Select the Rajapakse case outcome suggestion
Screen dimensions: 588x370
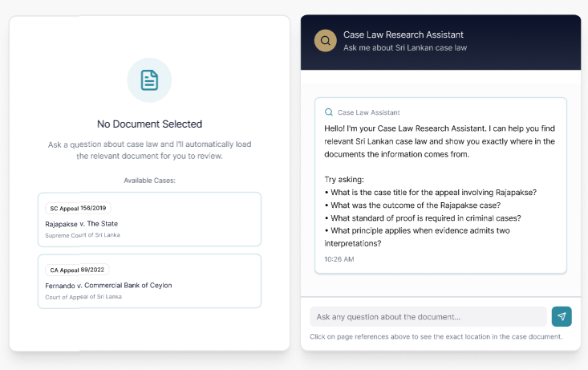[422, 205]
